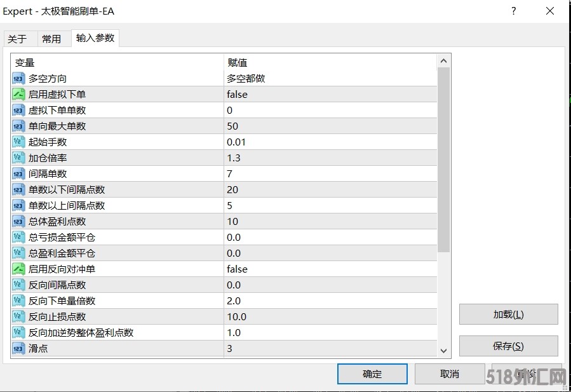Click the icon beside 总盈利金额平仓

(18, 253)
